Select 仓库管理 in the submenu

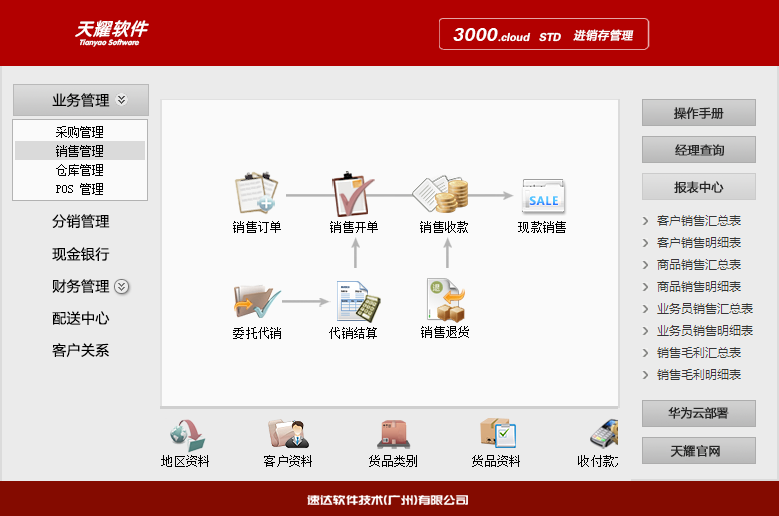[x=80, y=170]
